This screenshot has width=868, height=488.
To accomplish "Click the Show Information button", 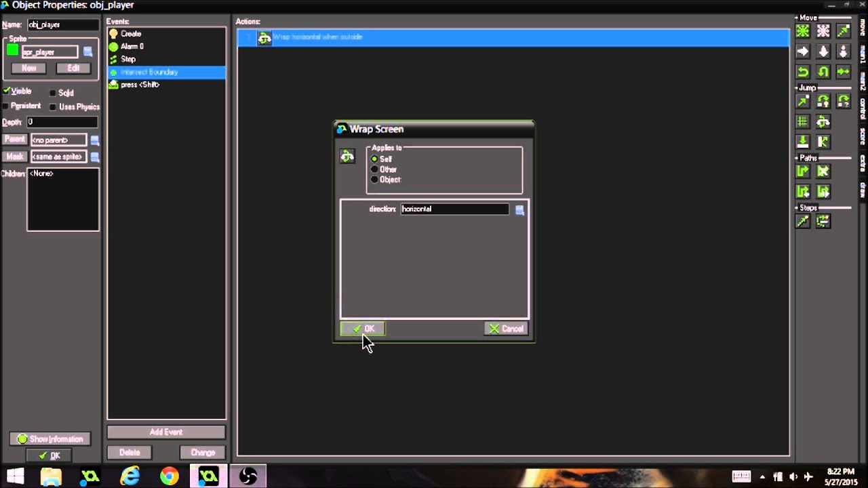I will [50, 439].
